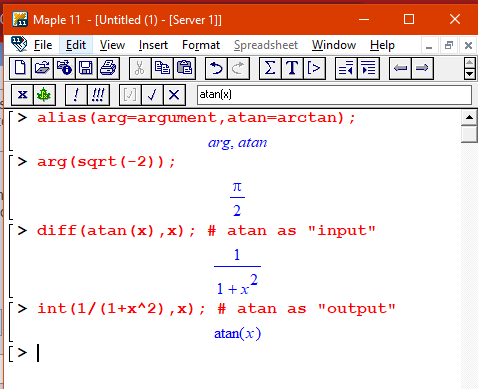Click the Open URL icon
The width and height of the screenshot is (478, 389).
(64, 68)
